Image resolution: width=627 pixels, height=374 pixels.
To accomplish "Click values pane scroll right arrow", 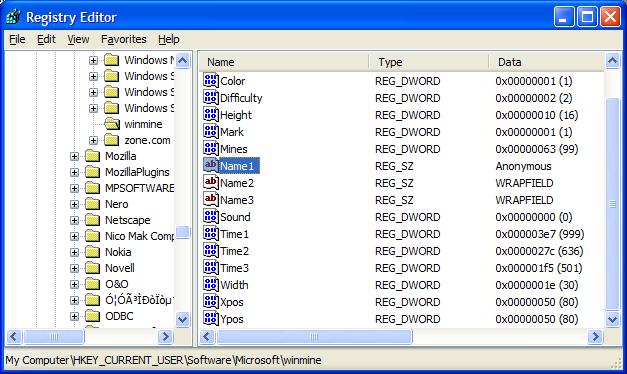I will pos(595,336).
